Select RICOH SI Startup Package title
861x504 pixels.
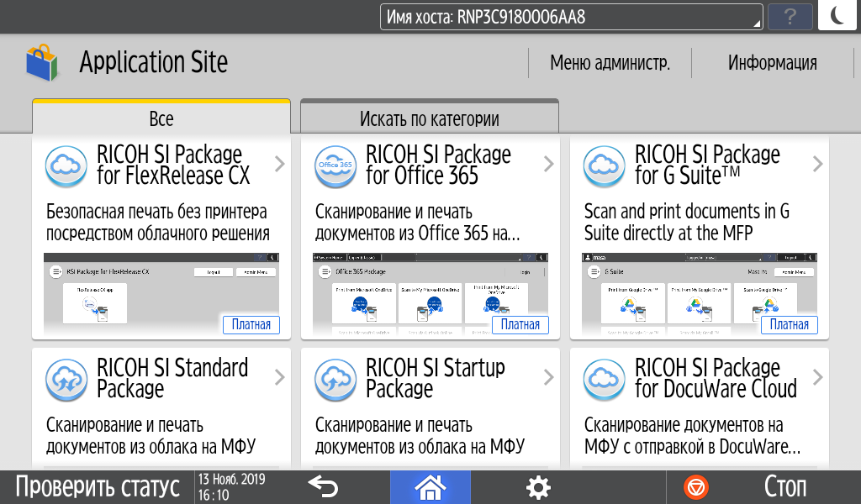click(435, 378)
